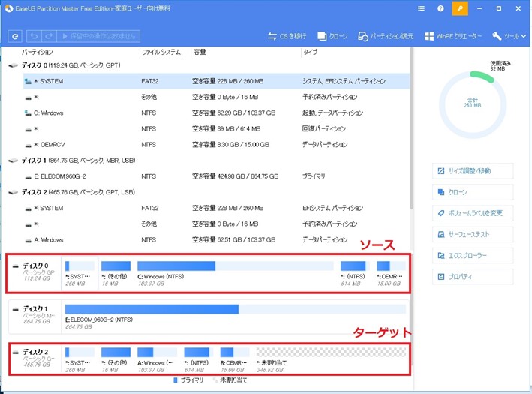Click the resize icon beside サイズ調整/移動
532x394 pixels.
click(x=441, y=171)
